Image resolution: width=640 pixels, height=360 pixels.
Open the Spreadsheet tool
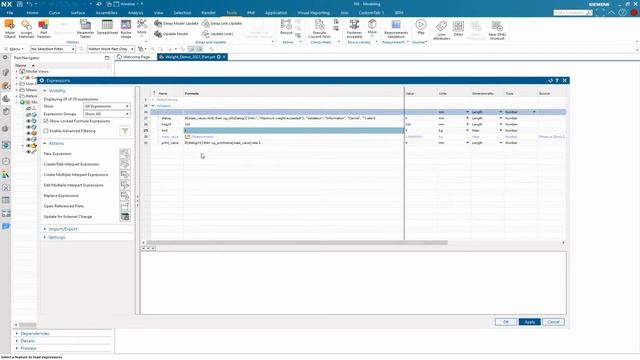(x=107, y=28)
